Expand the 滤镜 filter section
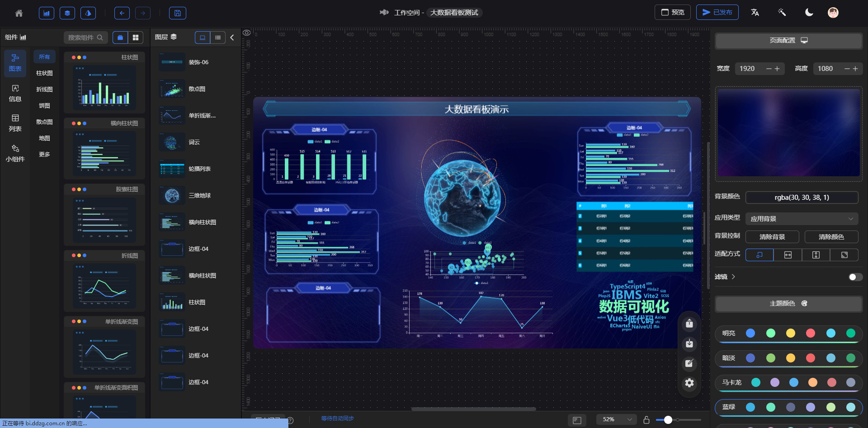This screenshot has width=868, height=428. coord(725,277)
